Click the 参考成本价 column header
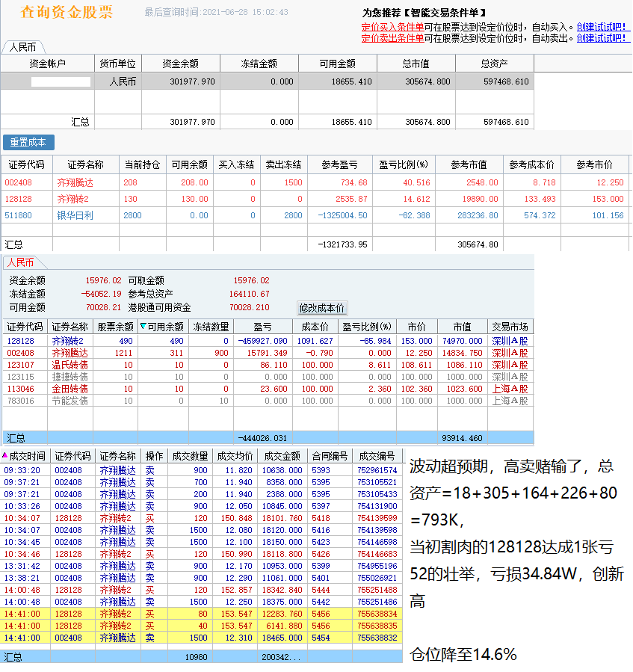 click(x=532, y=164)
